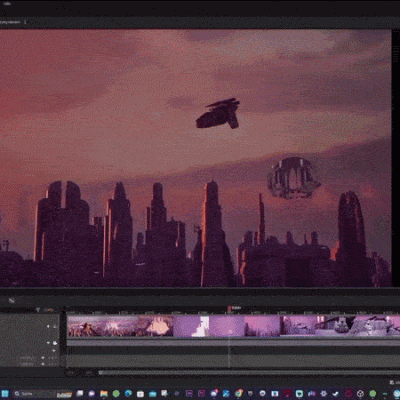Open File Explorer from the taskbar
This screenshot has height=400, width=400.
pyautogui.click(x=104, y=394)
